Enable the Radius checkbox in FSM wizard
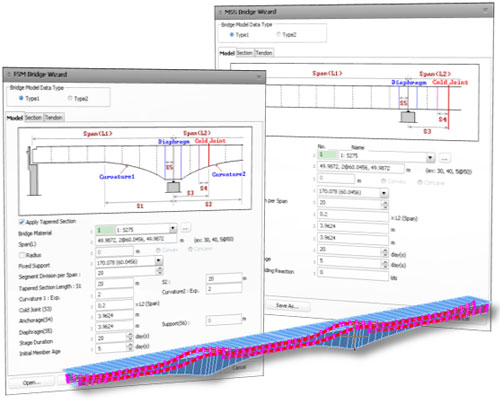The width and height of the screenshot is (500, 400). 22,255
